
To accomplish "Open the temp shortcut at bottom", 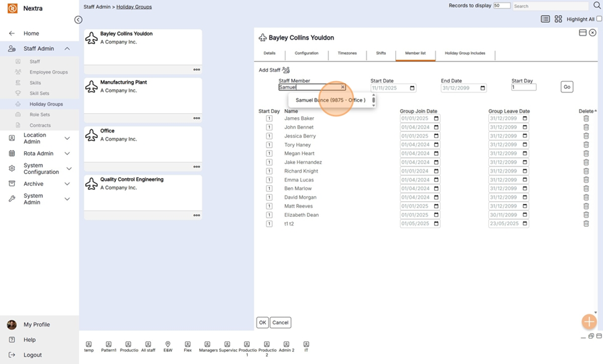I will click(x=89, y=347).
